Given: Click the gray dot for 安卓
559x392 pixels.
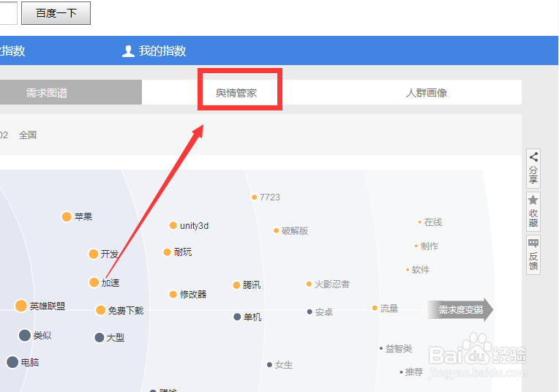Looking at the screenshot, I should (309, 312).
